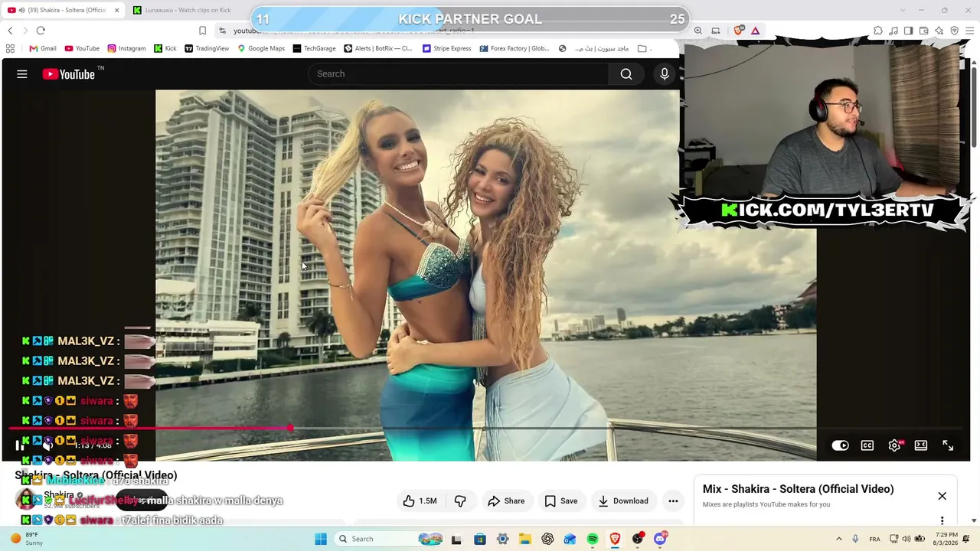Open OBS Studio from the taskbar
Screen dimensions: 980x551
[x=638, y=539]
